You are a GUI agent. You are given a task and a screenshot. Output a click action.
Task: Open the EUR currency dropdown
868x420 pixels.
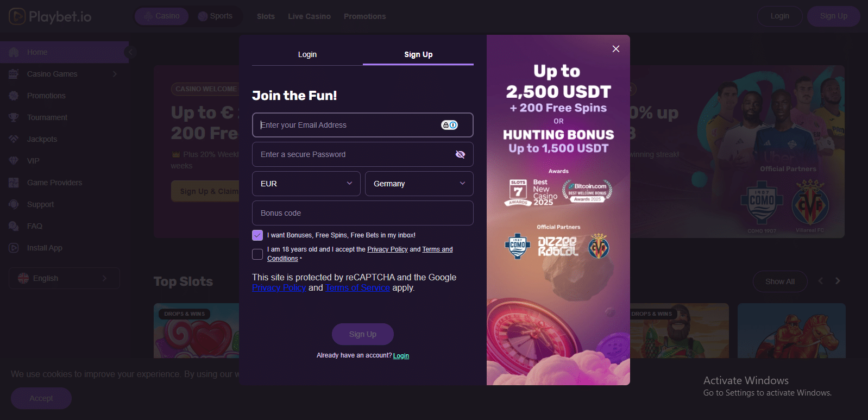(306, 184)
